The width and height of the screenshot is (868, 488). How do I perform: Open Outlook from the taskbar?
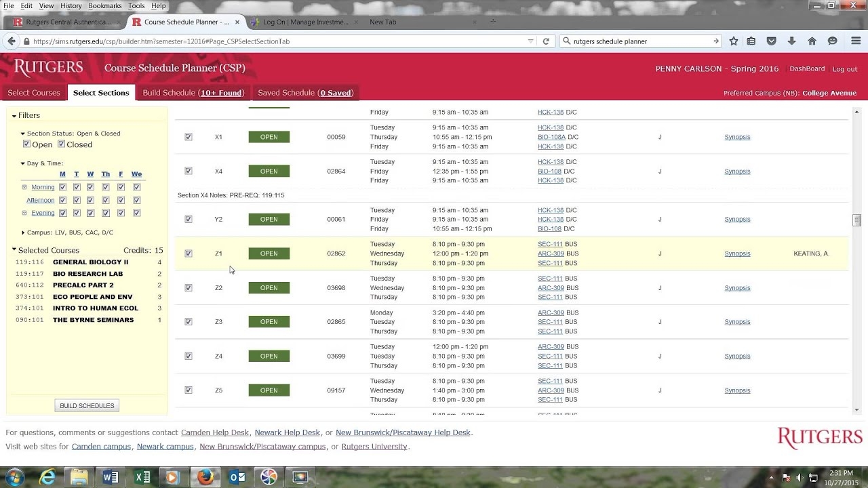click(237, 476)
